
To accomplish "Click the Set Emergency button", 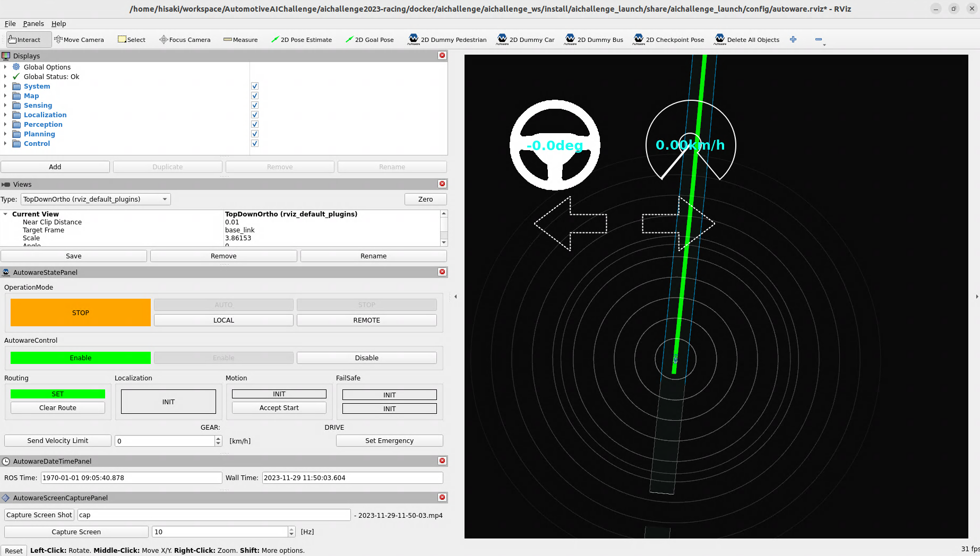I will 389,441.
